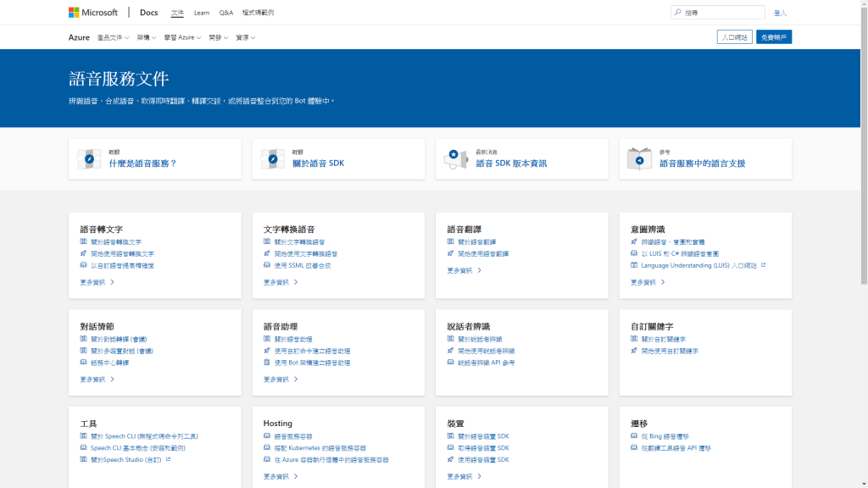The height and width of the screenshot is (488, 868).
Task: Click the Microsoft logo
Action: point(93,12)
